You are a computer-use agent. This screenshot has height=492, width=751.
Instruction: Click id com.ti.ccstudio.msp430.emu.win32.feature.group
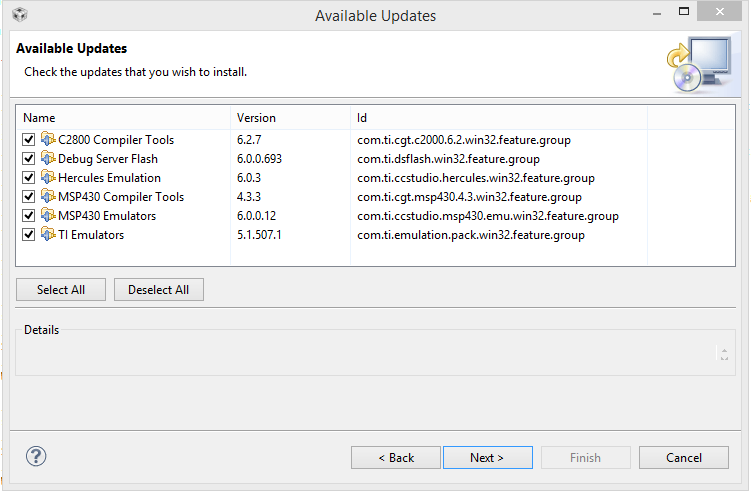[x=488, y=216]
